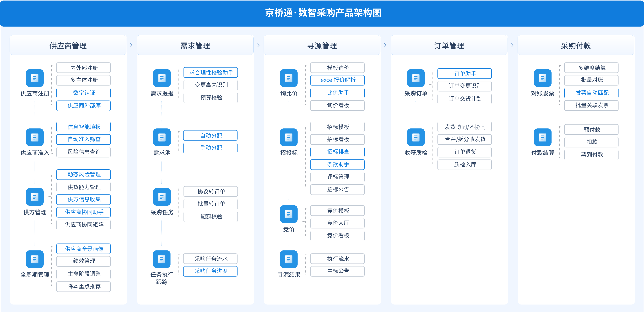The image size is (644, 312).
Task: Select 手动分配 under 需求池
Action: (211, 148)
